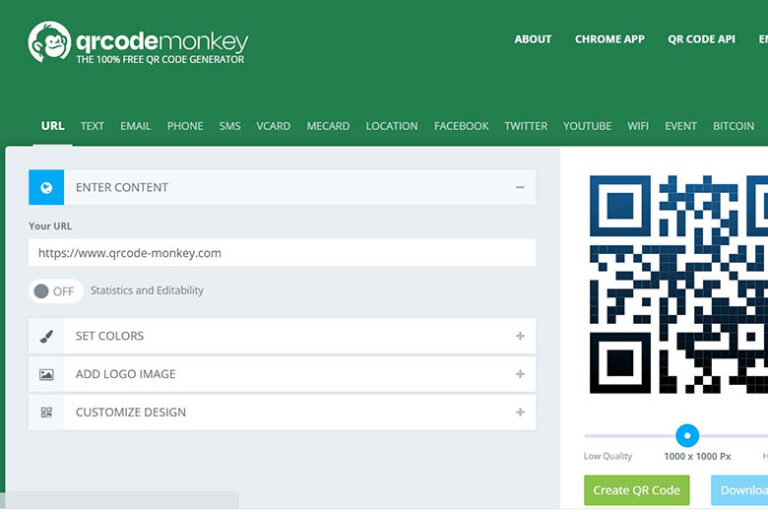Open the LOCATION tab
The height and width of the screenshot is (512, 768).
[x=392, y=126]
